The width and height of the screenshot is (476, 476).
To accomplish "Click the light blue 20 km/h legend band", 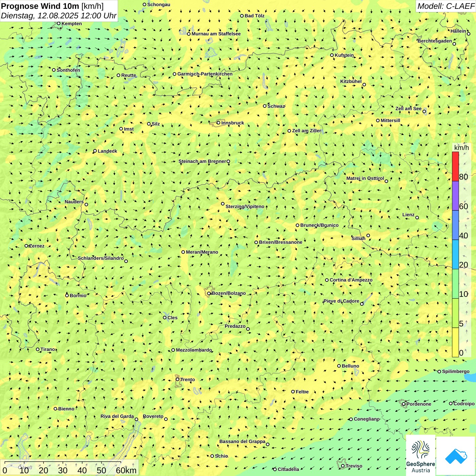I will coord(455,255).
